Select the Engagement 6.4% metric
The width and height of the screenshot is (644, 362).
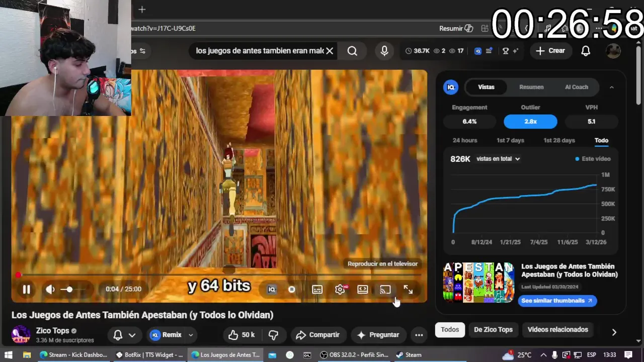coord(469,121)
